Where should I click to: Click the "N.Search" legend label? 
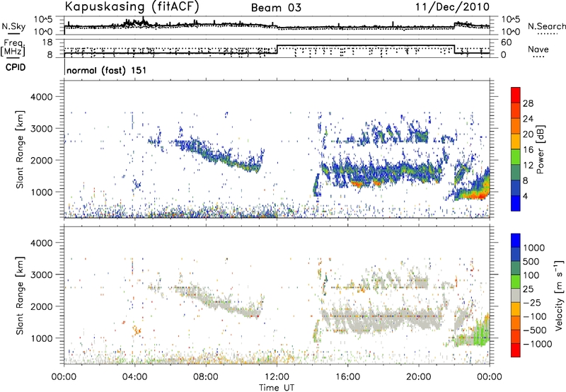546,26
